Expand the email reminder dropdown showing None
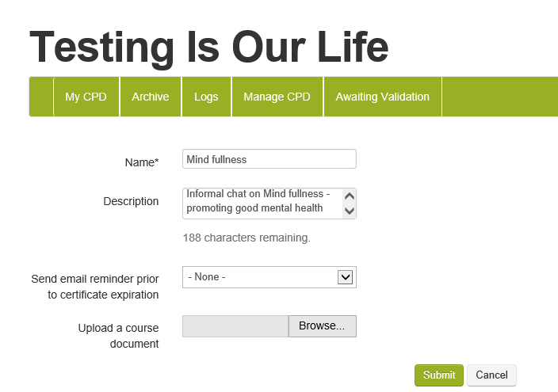The height and width of the screenshot is (392, 558). tap(269, 277)
